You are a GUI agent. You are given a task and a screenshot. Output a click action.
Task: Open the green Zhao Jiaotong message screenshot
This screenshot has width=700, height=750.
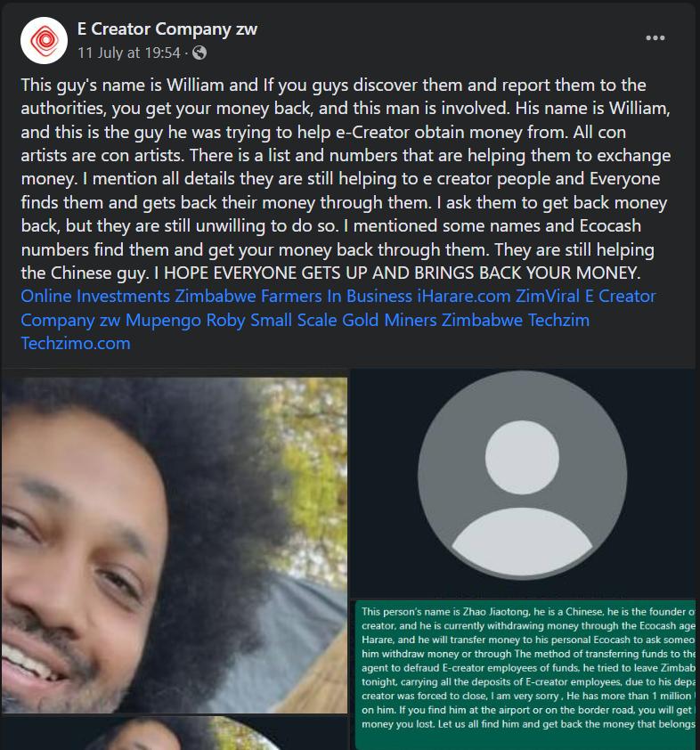pyautogui.click(x=525, y=675)
